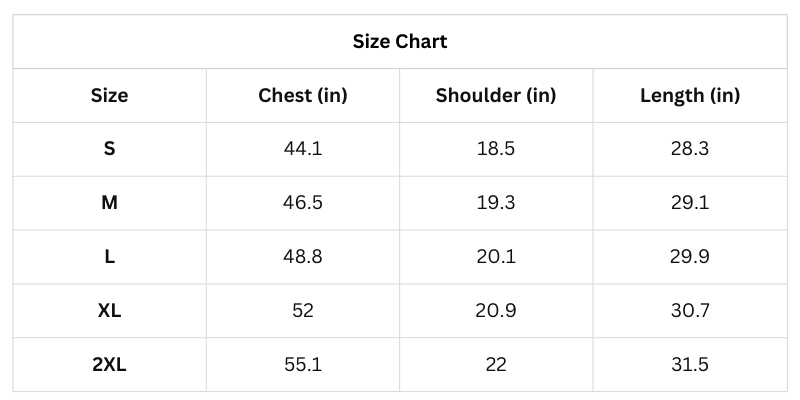Choose the XL size row label
800x400 pixels.
pyautogui.click(x=110, y=311)
